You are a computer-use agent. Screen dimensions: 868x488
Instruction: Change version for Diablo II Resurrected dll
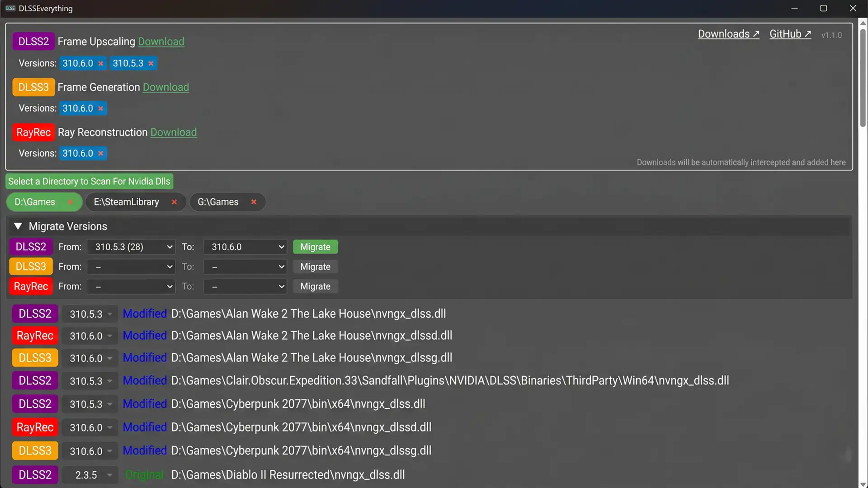(90, 475)
